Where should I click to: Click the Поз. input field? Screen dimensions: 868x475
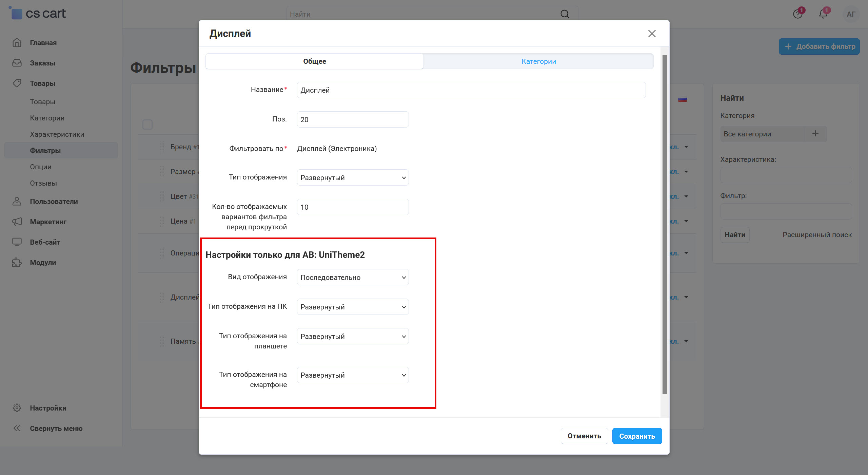tap(353, 119)
